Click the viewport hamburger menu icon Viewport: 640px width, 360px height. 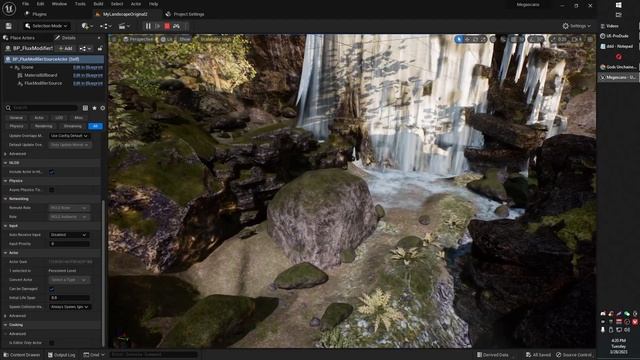click(x=114, y=39)
